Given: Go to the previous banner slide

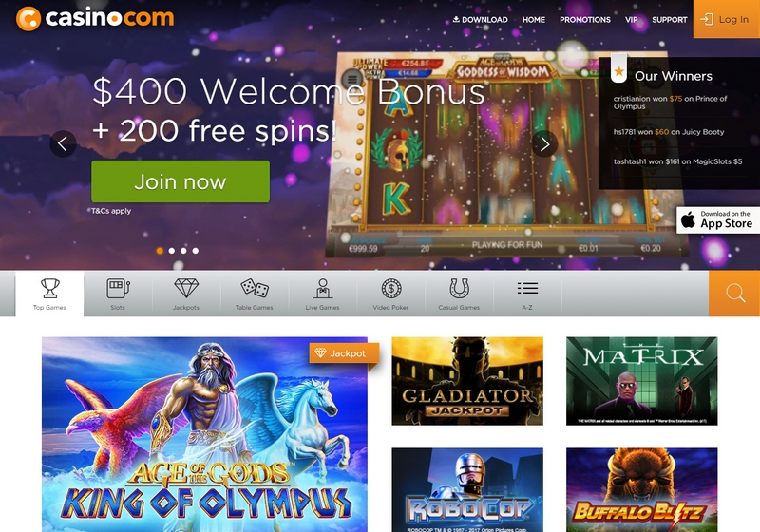Looking at the screenshot, I should pos(63,143).
